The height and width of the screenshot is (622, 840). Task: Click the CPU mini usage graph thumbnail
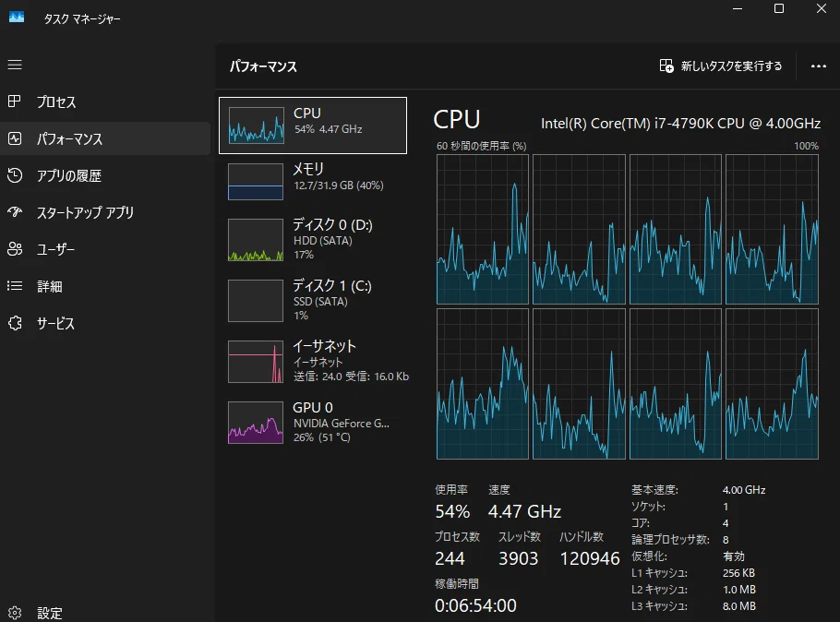point(256,125)
